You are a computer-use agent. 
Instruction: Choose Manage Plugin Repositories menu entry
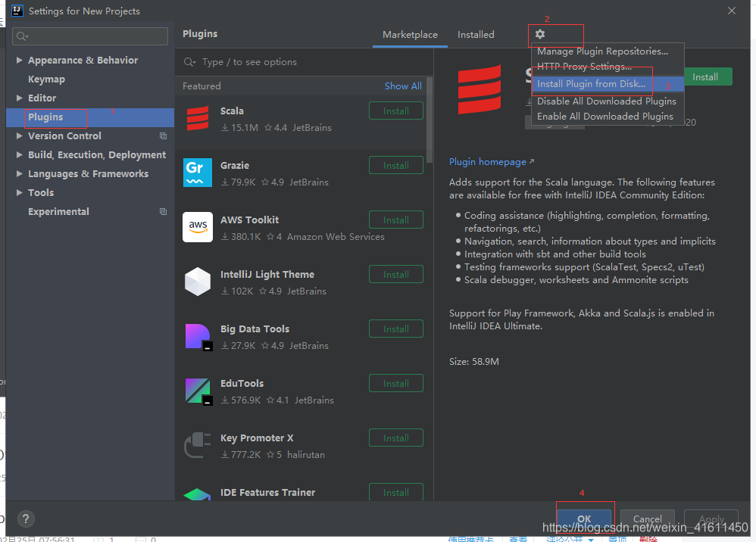point(608,51)
